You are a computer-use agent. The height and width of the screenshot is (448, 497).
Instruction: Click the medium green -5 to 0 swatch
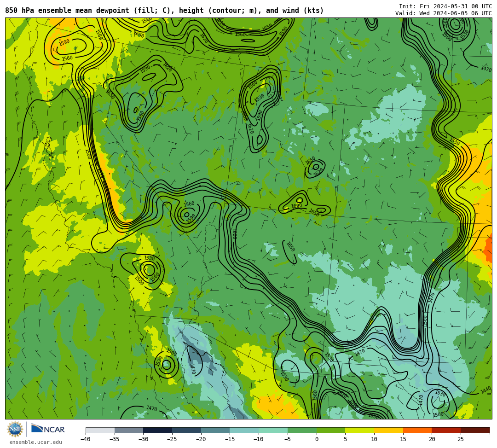pyautogui.click(x=302, y=430)
